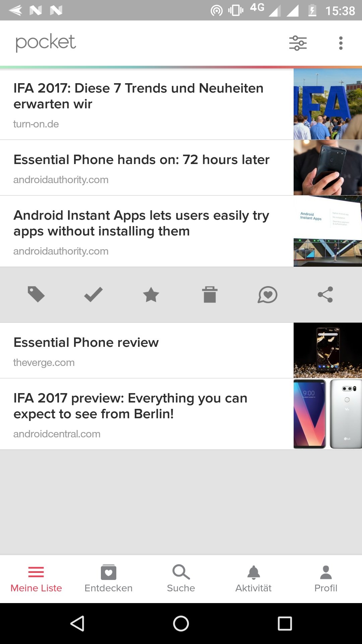The image size is (362, 644).
Task: Tap the Android home circle button
Action: [x=181, y=624]
